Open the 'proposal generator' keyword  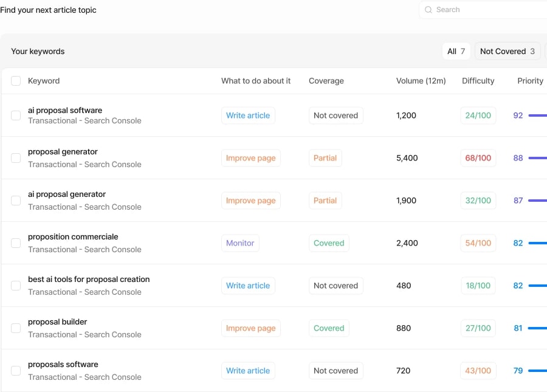[63, 152]
